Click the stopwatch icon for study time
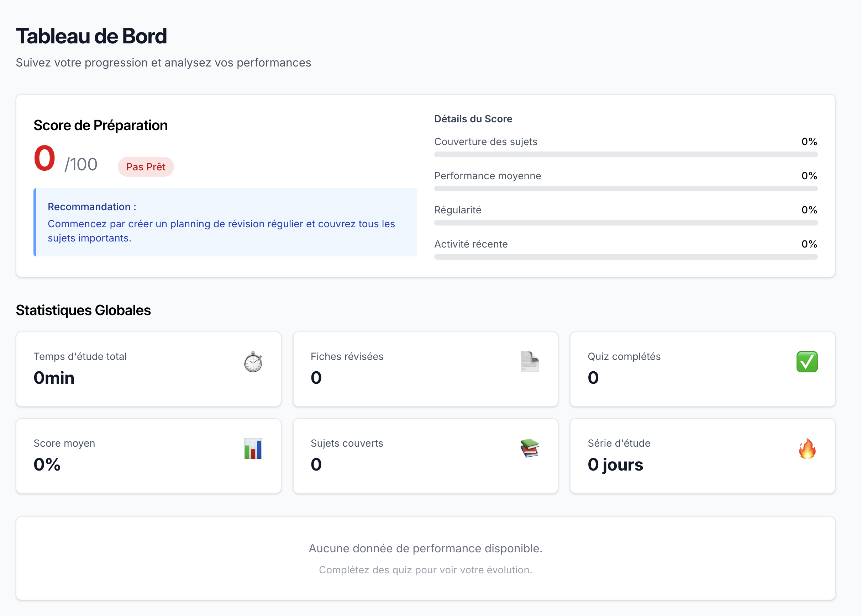The image size is (862, 616). click(x=253, y=362)
